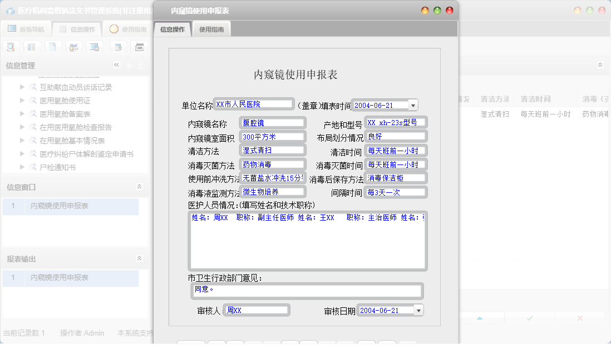
Task: Close the 内窥镜使用申报表 dialog
Action: 449,11
